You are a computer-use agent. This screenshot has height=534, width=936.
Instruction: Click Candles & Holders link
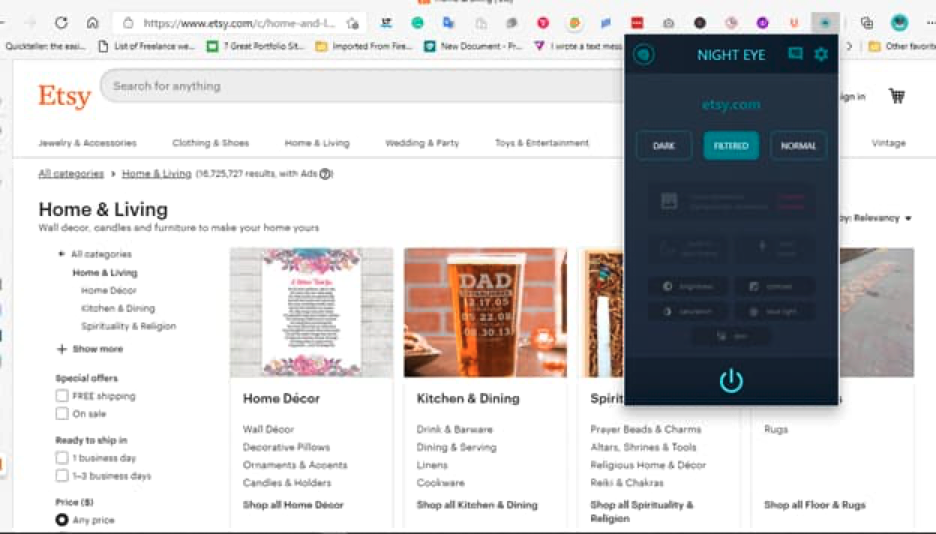click(x=287, y=483)
